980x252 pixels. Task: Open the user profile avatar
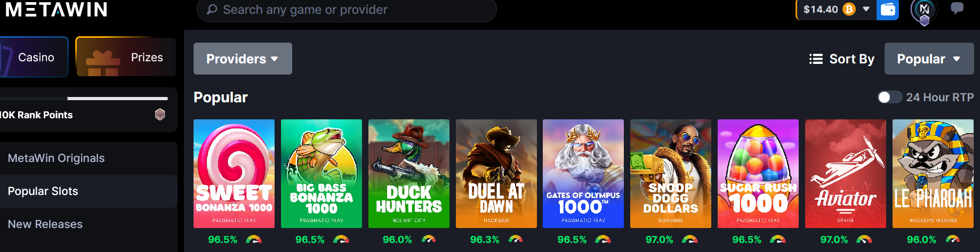924,11
